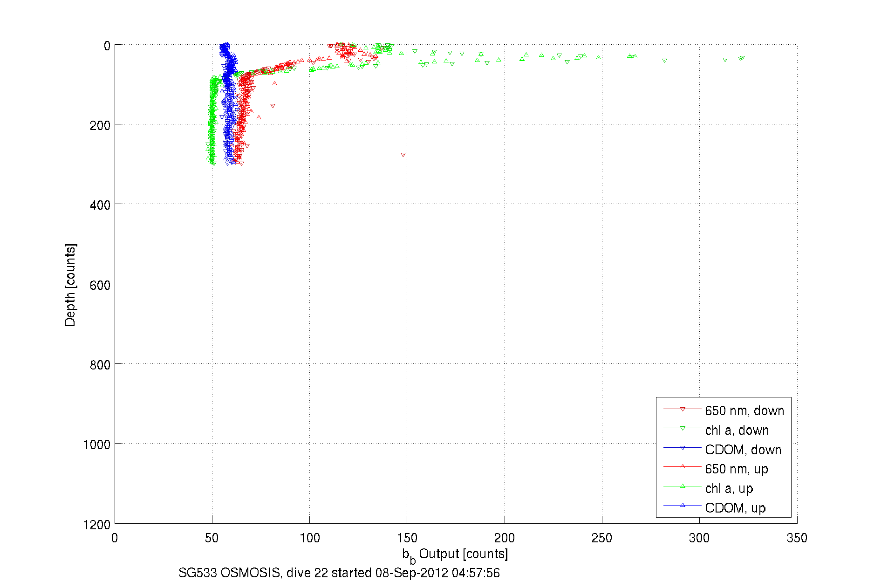Click the 200 tick label on x-axis
Image resolution: width=881 pixels, height=588 pixels.
click(504, 538)
